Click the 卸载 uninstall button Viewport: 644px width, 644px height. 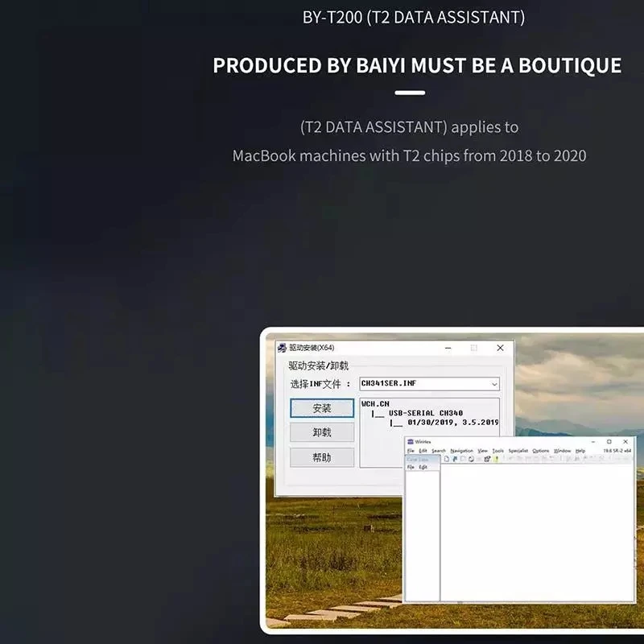322,432
